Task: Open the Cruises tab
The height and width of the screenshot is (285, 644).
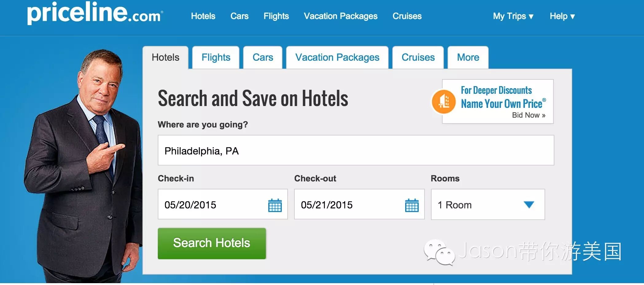Action: point(418,57)
